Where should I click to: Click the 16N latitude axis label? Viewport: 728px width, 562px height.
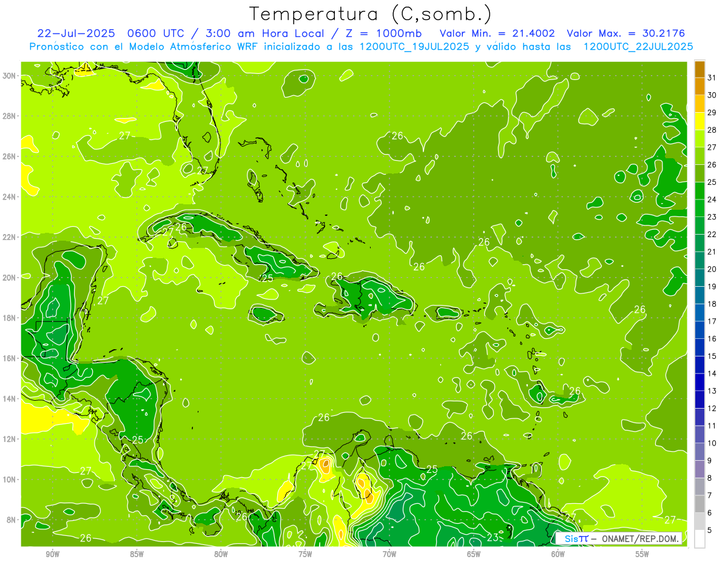coord(10,358)
